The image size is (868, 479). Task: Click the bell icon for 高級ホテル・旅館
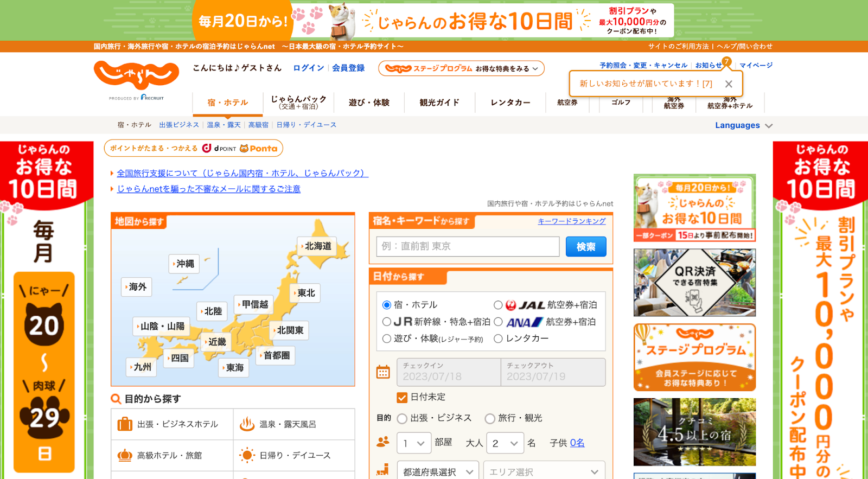(125, 455)
